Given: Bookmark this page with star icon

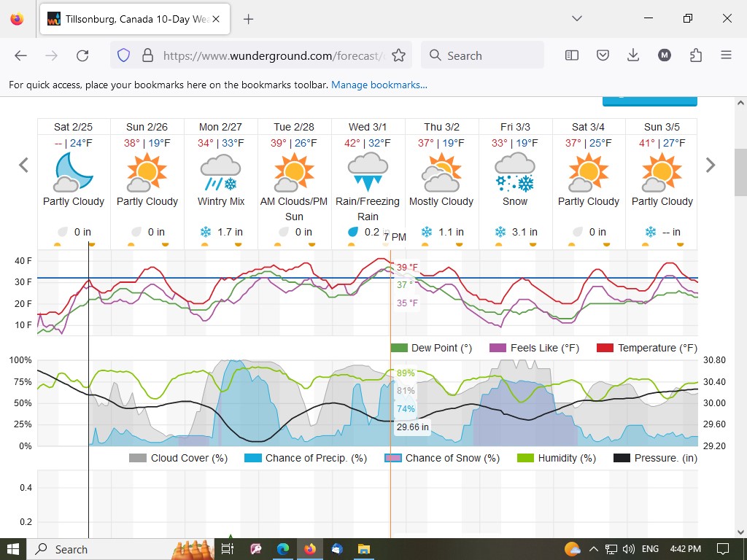Looking at the screenshot, I should 398,55.
